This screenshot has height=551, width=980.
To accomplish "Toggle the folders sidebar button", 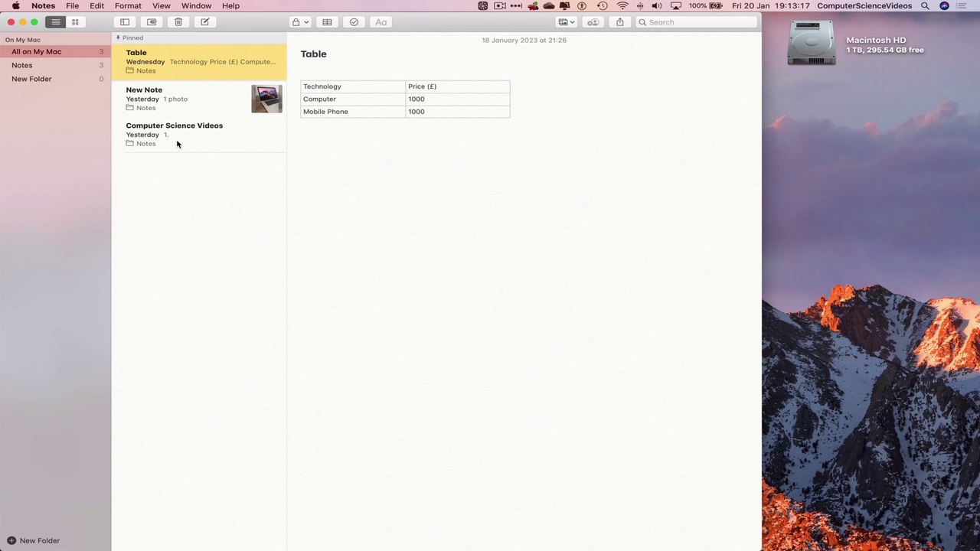I will [x=125, y=22].
